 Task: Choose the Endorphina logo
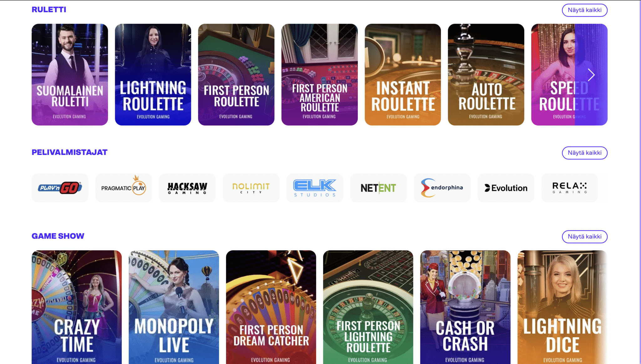tap(442, 188)
